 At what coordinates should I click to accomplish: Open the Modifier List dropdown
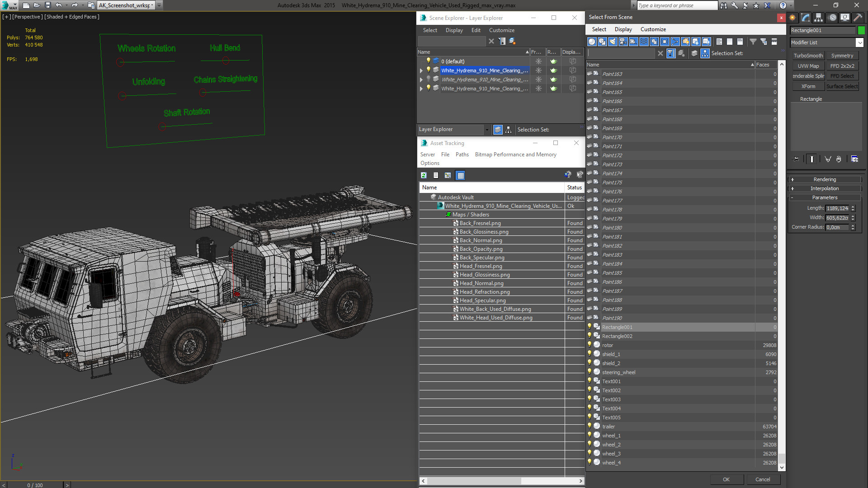point(859,42)
